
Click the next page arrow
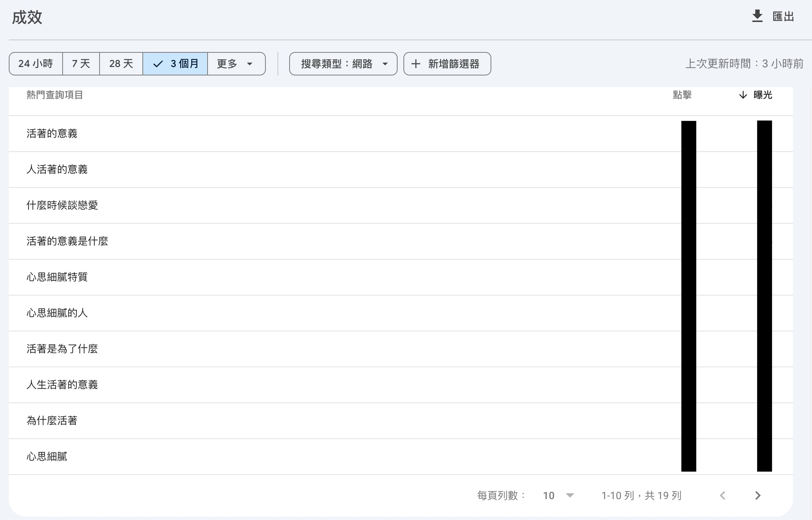758,495
